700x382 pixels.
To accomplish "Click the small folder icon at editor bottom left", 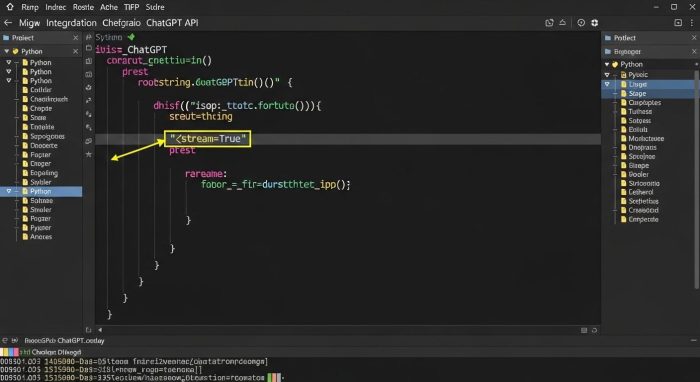I will 88,330.
